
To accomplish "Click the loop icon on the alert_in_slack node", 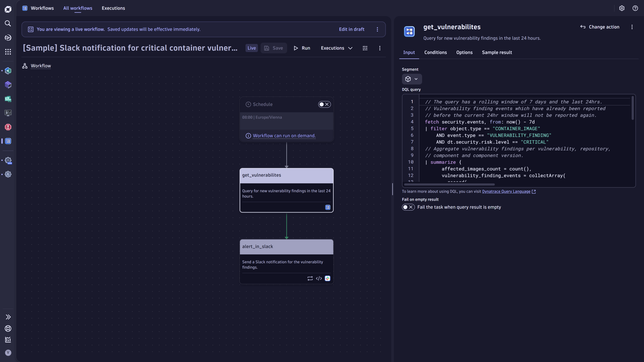I will tap(310, 278).
